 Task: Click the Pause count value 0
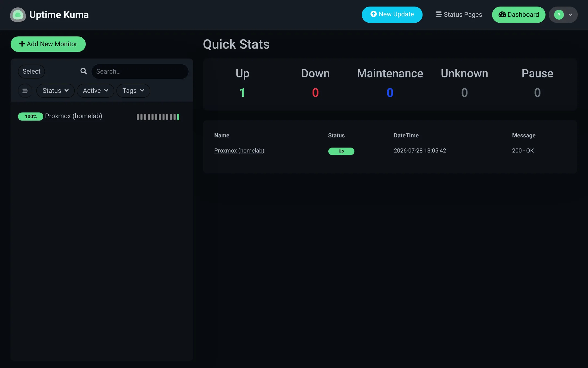(x=537, y=93)
